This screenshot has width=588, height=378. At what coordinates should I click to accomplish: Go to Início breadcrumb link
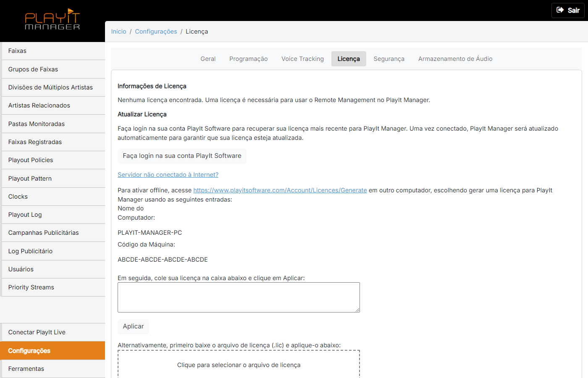pyautogui.click(x=118, y=31)
